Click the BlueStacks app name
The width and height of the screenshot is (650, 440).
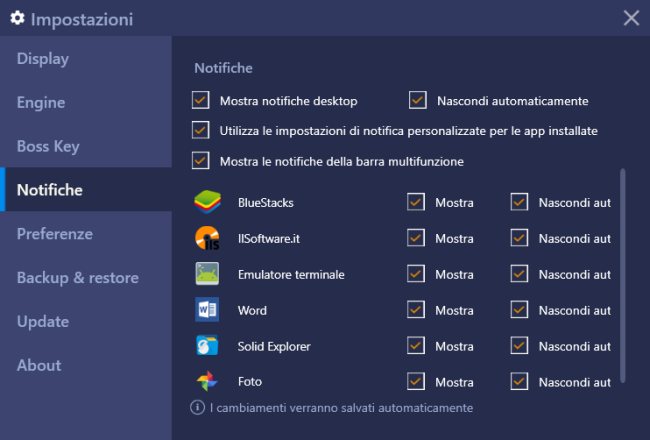tap(266, 202)
